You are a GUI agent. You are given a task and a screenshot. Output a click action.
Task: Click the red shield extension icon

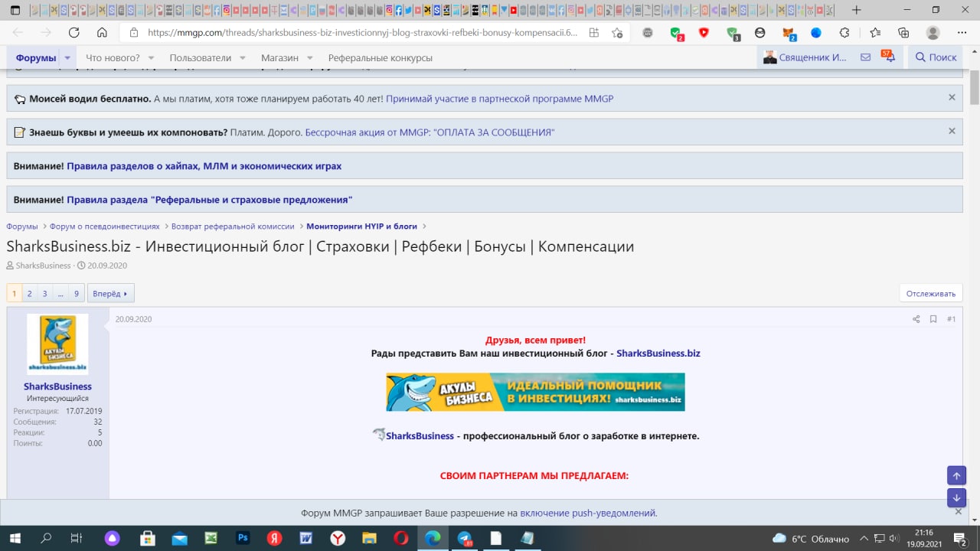pos(704,33)
